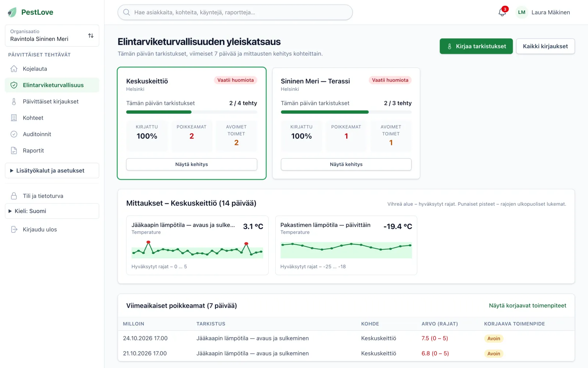Image resolution: width=588 pixels, height=368 pixels.
Task: Click the organisation switcher arrows icon
Action: pyautogui.click(x=91, y=36)
